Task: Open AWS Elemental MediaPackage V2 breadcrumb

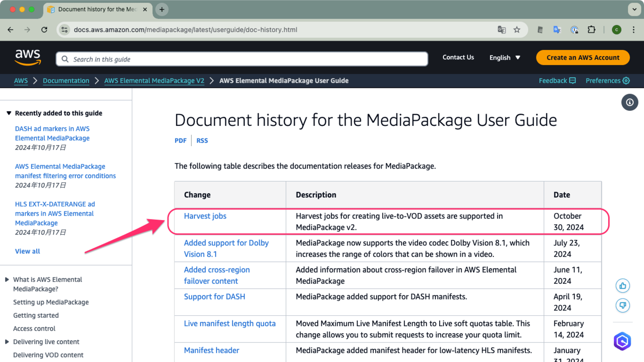Action: click(154, 81)
